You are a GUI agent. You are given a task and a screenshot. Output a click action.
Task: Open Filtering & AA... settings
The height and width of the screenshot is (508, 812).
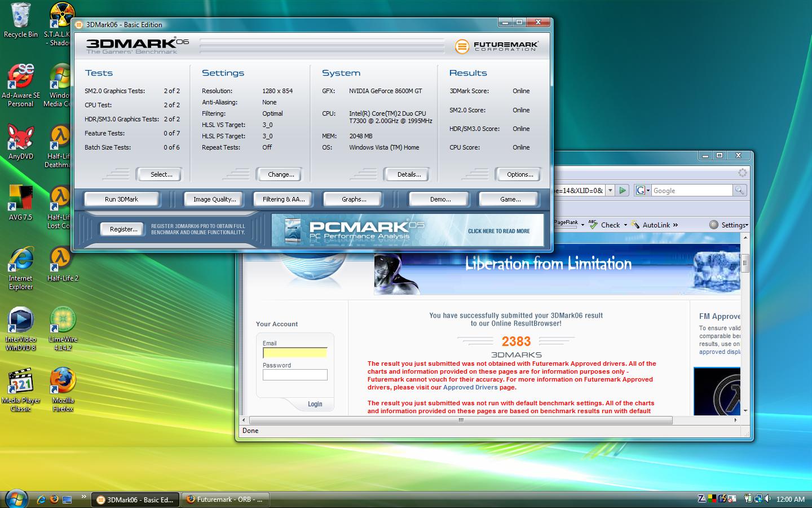tap(283, 199)
